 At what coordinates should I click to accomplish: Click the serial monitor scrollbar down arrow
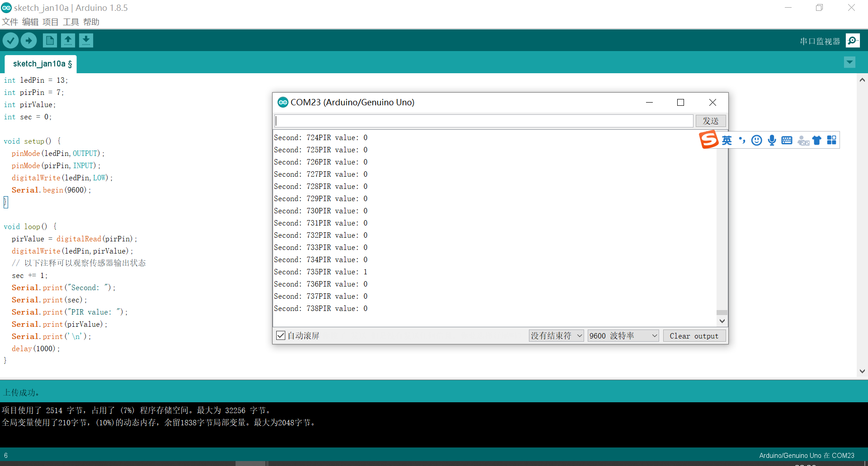point(722,321)
